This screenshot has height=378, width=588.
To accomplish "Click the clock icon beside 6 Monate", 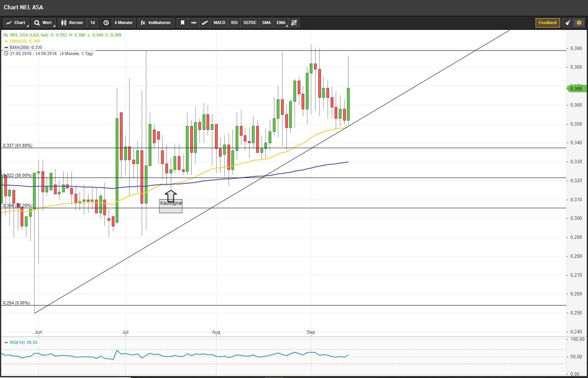I will pos(106,23).
